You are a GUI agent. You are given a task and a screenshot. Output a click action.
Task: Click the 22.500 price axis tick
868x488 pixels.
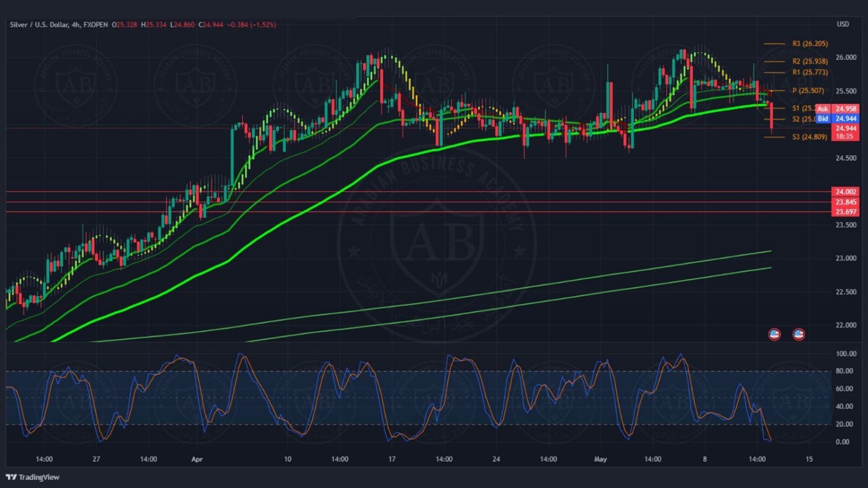(x=846, y=292)
